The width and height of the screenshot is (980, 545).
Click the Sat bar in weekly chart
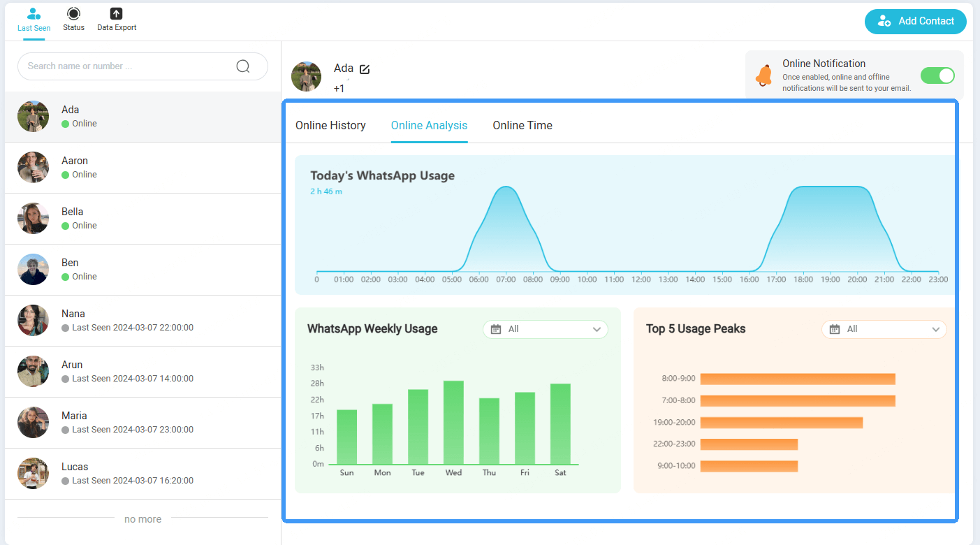560,424
